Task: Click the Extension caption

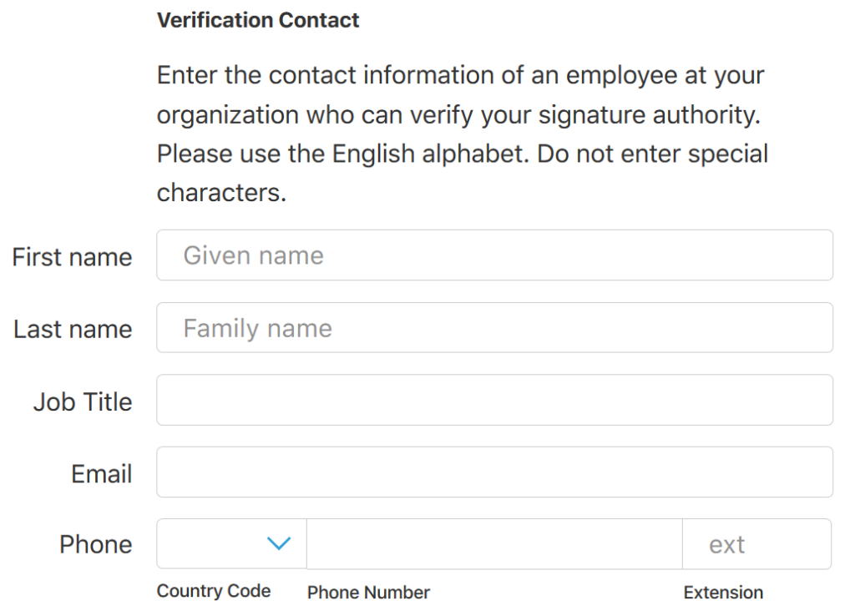Action: [x=723, y=592]
